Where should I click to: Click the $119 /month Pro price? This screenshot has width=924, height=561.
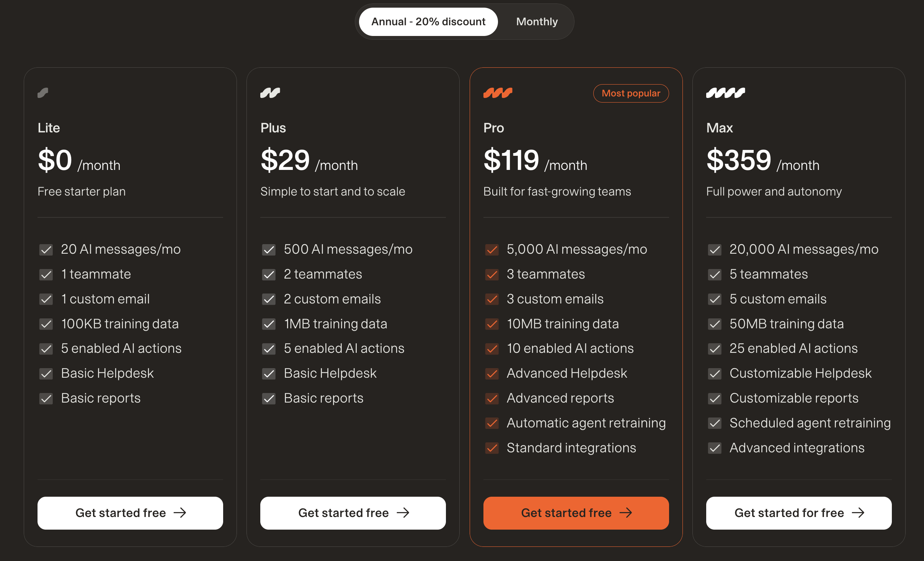point(535,161)
